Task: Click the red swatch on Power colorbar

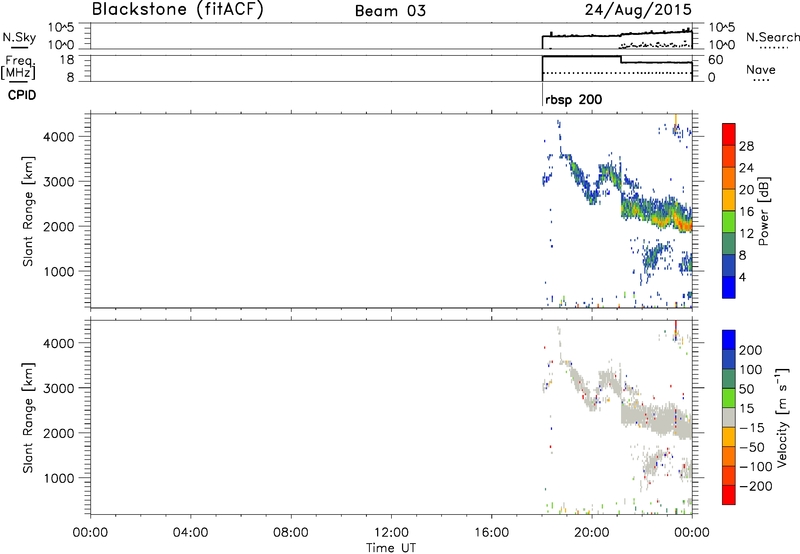Action: pyautogui.click(x=729, y=134)
